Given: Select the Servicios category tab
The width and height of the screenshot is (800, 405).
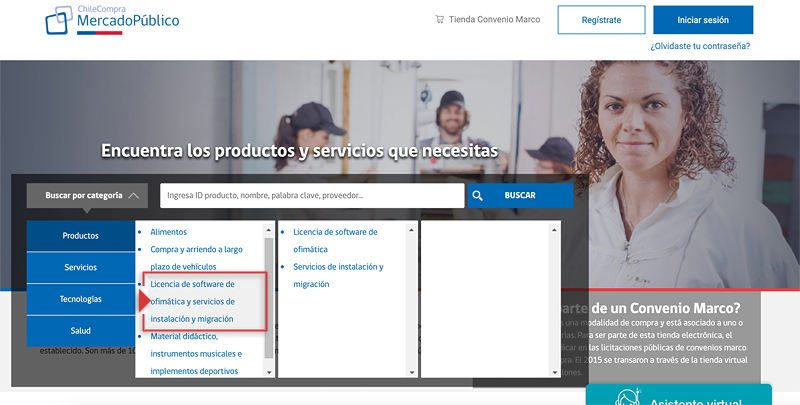Looking at the screenshot, I should pyautogui.click(x=81, y=267).
